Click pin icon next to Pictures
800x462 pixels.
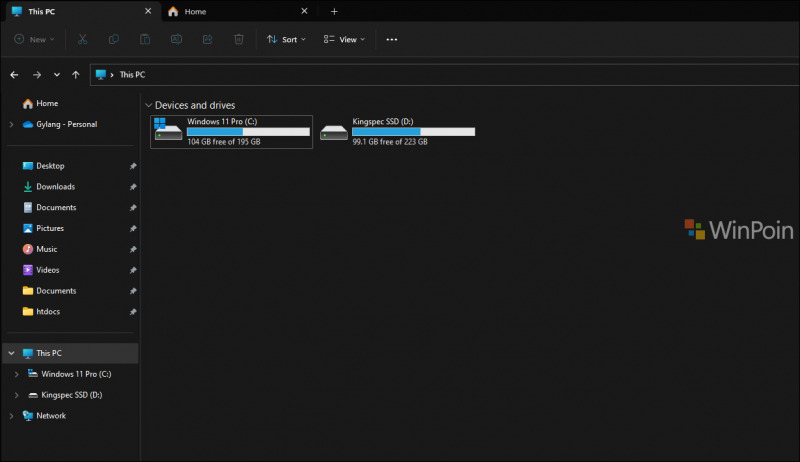click(x=133, y=228)
